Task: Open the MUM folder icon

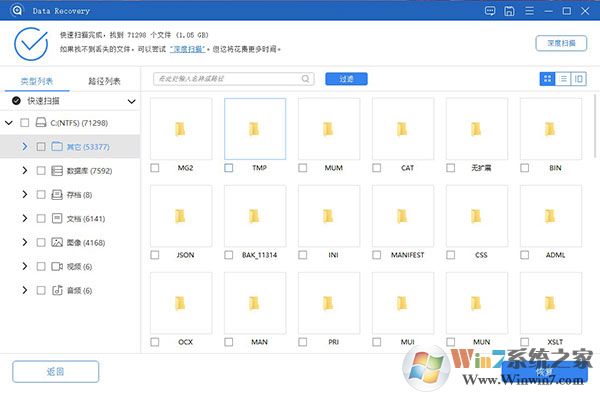Action: pyautogui.click(x=328, y=129)
